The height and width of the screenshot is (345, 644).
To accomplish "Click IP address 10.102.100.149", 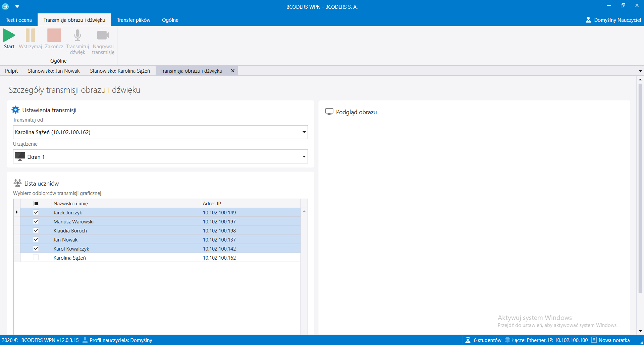I will (219, 212).
